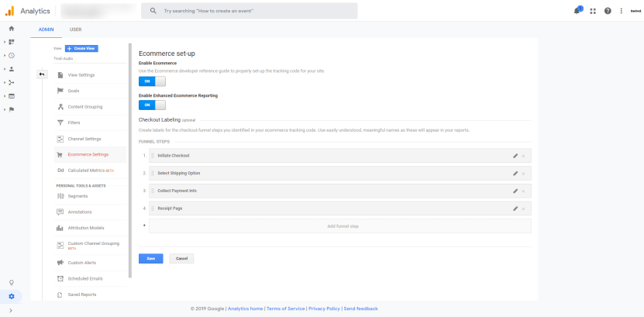Toggle the Enable Ecommerce switch

(152, 81)
